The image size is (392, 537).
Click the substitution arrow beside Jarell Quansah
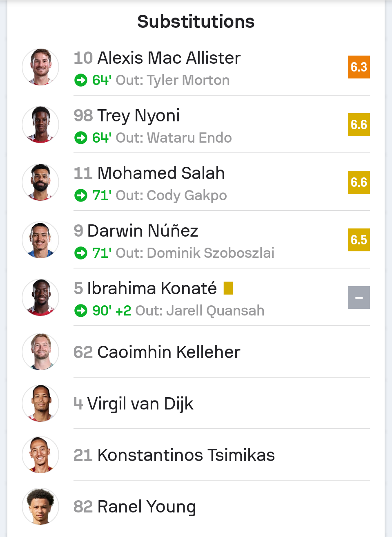click(x=81, y=311)
